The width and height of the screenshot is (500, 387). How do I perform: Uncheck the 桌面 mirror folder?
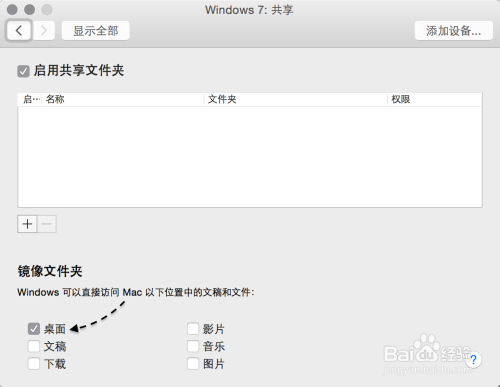click(x=34, y=329)
